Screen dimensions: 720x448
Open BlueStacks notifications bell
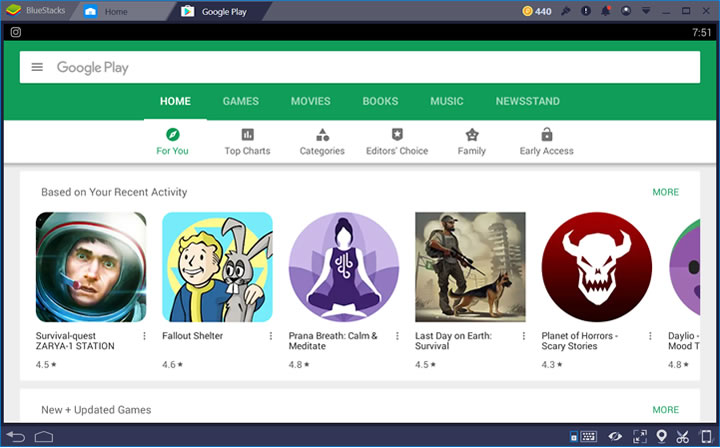tap(606, 11)
